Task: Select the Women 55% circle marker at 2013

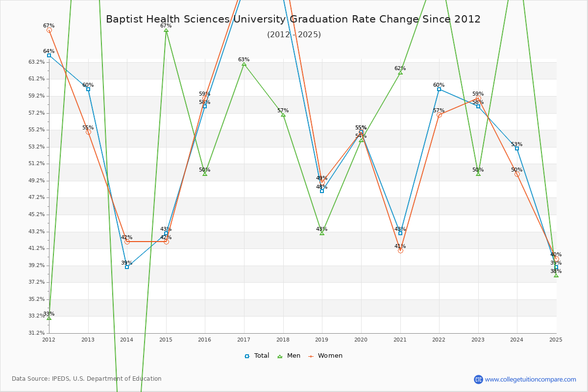Action: pos(88,132)
